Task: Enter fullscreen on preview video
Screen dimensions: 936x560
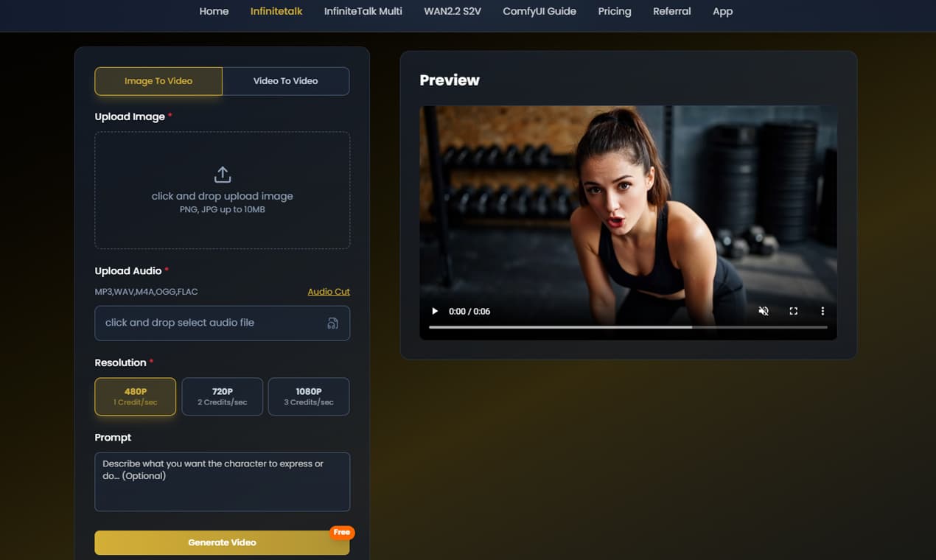Action: click(793, 311)
